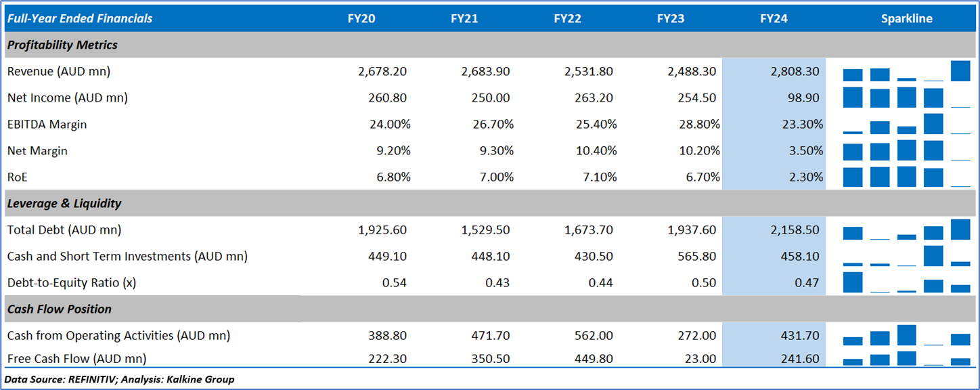Click the Free Cash Flow sparkline
Image resolution: width=980 pixels, height=390 pixels.
[x=906, y=358]
